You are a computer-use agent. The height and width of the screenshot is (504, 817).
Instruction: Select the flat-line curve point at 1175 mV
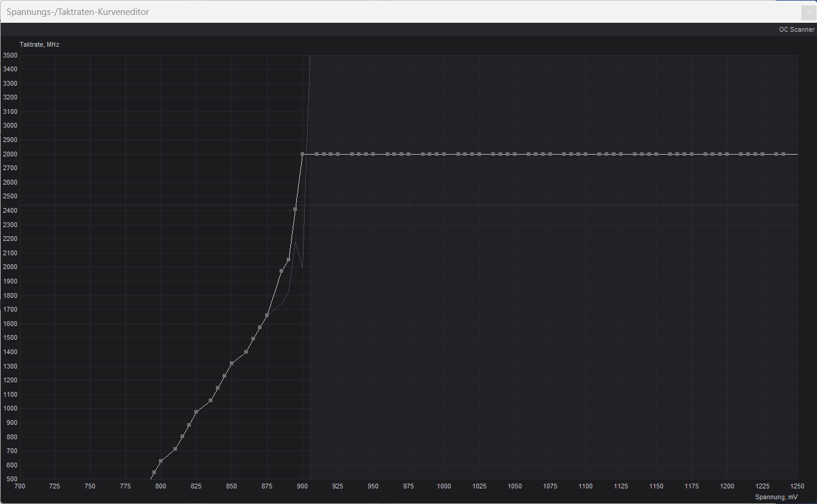[692, 154]
